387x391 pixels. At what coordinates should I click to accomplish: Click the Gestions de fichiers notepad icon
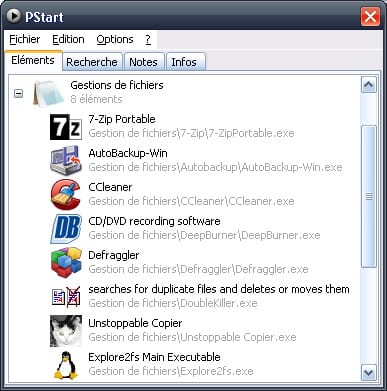click(48, 93)
